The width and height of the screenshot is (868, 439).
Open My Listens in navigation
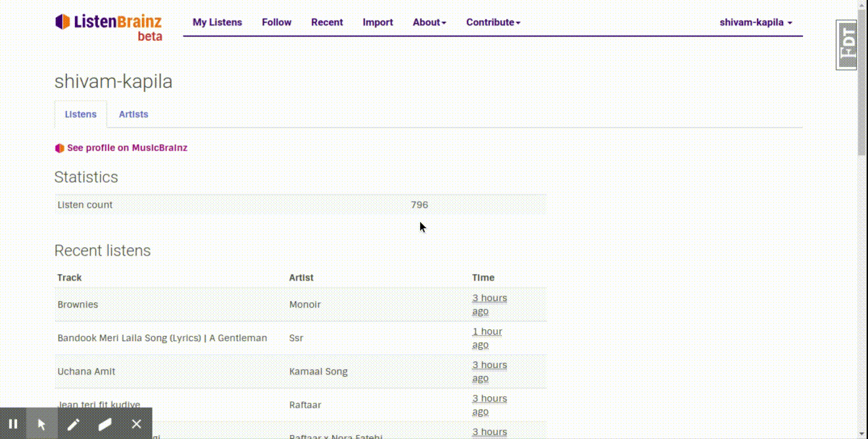point(217,22)
